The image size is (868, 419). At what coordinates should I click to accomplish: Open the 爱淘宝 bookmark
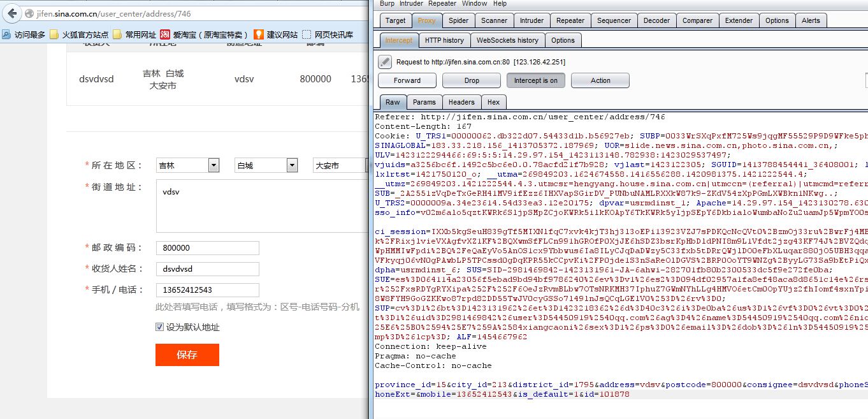click(x=204, y=34)
